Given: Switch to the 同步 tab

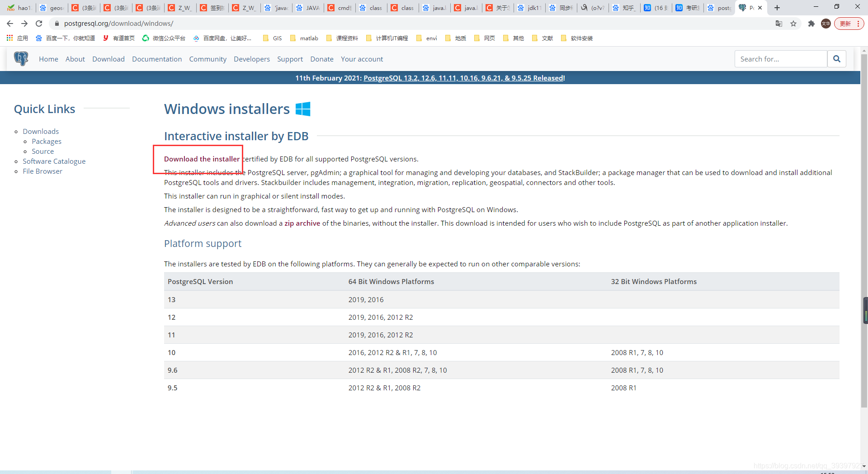Looking at the screenshot, I should (x=561, y=8).
